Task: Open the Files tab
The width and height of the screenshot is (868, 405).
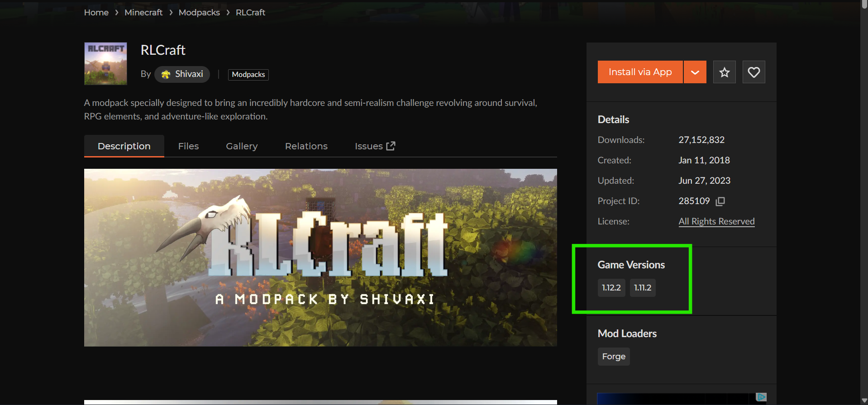Action: [188, 146]
